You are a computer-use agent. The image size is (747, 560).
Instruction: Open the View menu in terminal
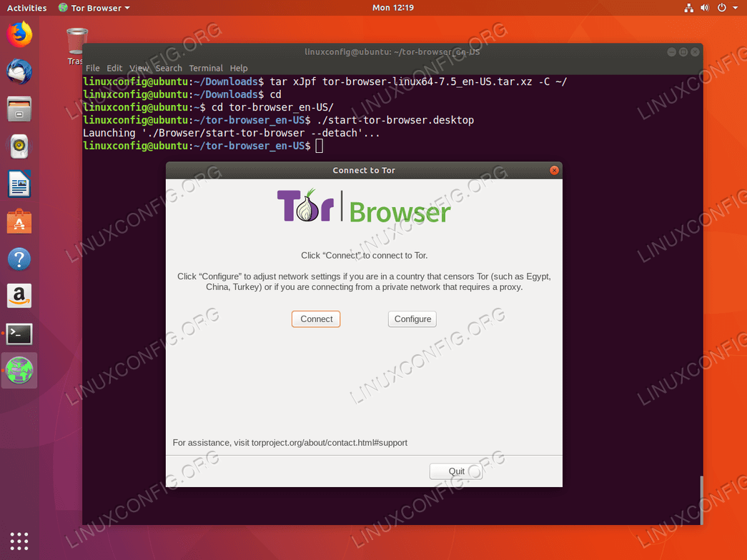click(x=139, y=68)
